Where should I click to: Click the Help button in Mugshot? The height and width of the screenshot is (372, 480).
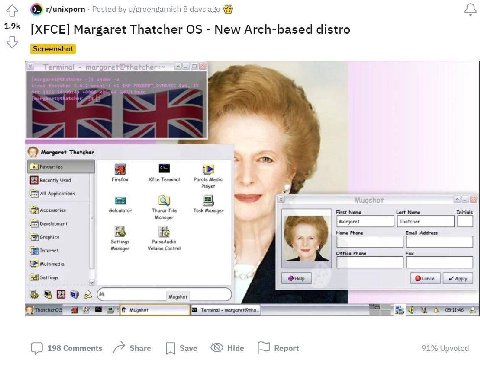click(296, 278)
